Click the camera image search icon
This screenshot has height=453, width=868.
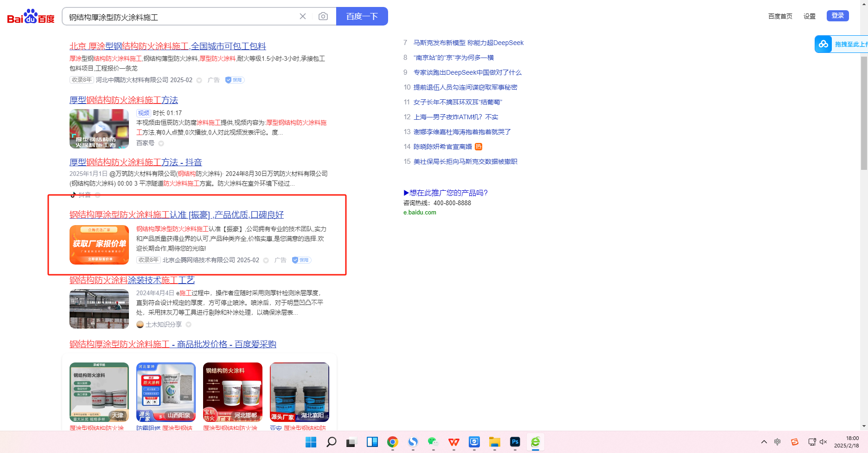pos(323,16)
